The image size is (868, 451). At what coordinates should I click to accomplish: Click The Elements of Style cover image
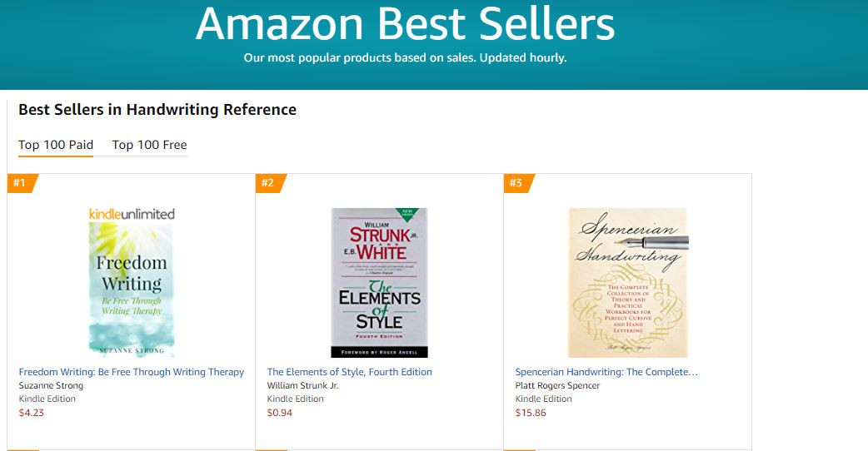pyautogui.click(x=379, y=283)
